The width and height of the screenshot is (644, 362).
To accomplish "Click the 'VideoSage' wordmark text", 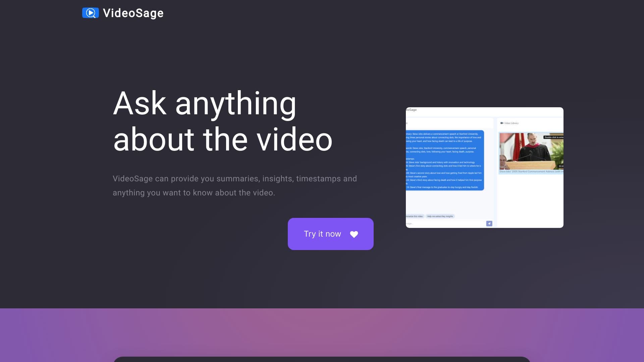I will [132, 13].
